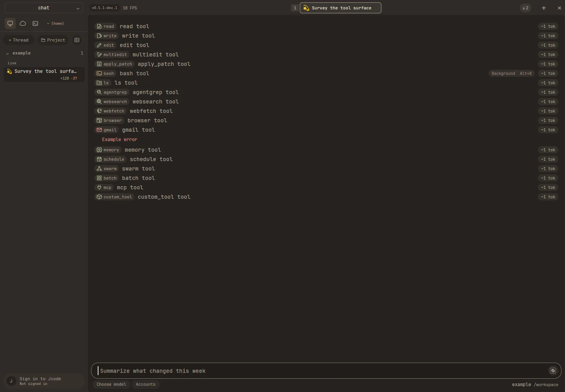Click the icon at the right of input
Image resolution: width=565 pixels, height=392 pixels.
(x=553, y=370)
